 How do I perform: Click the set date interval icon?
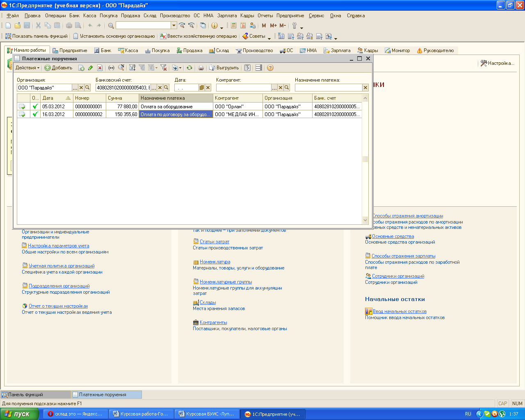click(x=111, y=68)
